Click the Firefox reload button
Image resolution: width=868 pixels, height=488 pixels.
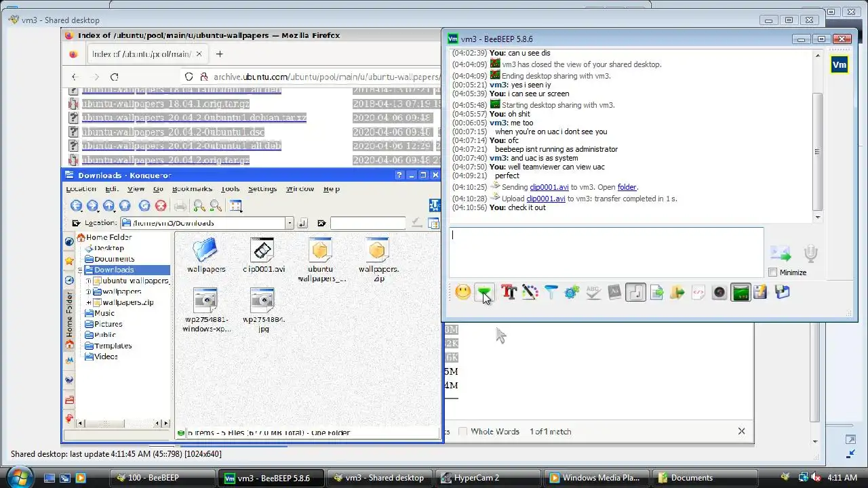tap(114, 77)
